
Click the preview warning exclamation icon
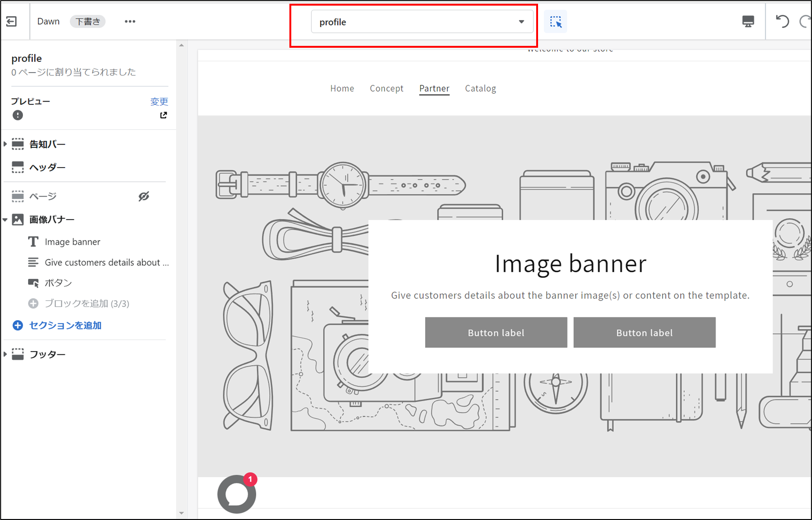pyautogui.click(x=18, y=115)
